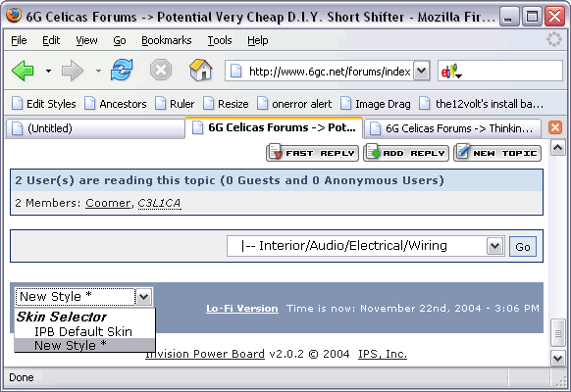Click the the12volt's install bay bookmark
This screenshot has height=392, width=571.
point(482,104)
